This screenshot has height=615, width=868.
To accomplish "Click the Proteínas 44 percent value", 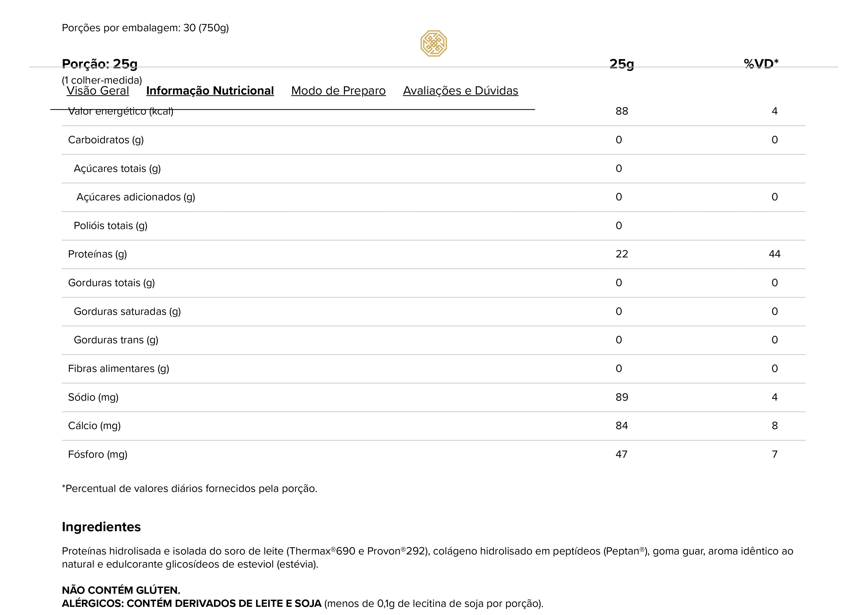I will point(774,254).
